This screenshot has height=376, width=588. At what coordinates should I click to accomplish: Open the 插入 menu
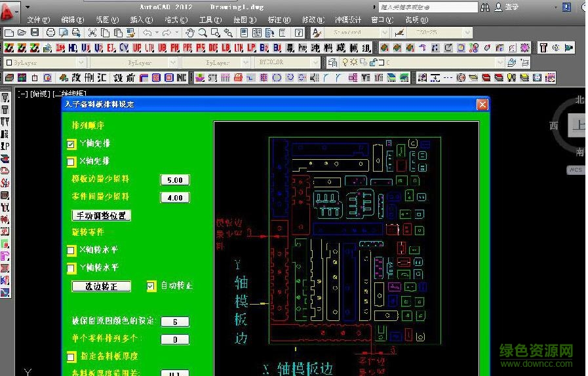(x=142, y=20)
